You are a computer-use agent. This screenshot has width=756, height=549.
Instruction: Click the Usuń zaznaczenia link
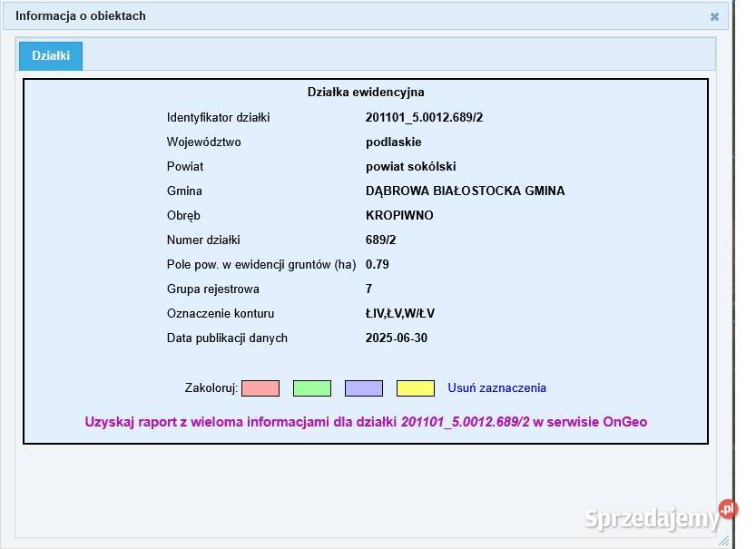tap(496, 387)
